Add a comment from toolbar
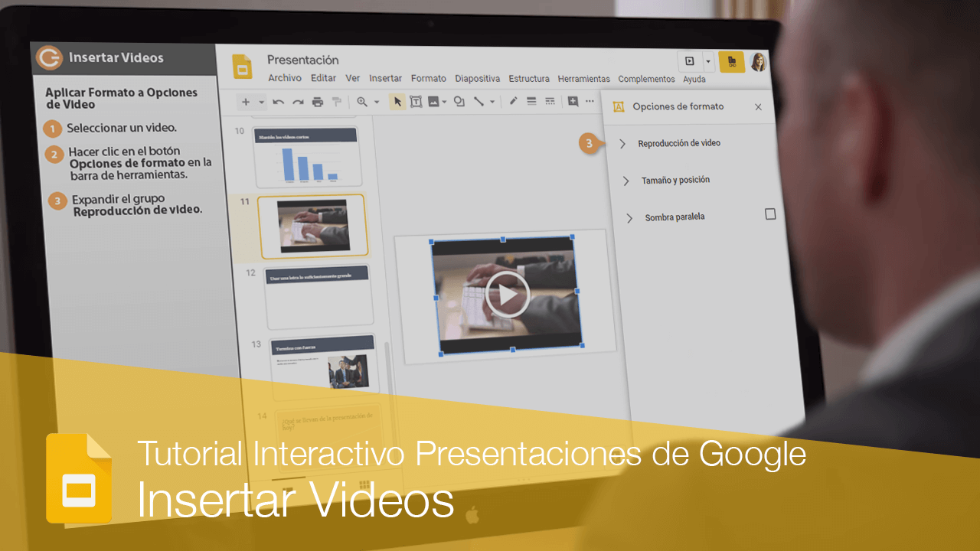The width and height of the screenshot is (980, 551). tap(573, 101)
